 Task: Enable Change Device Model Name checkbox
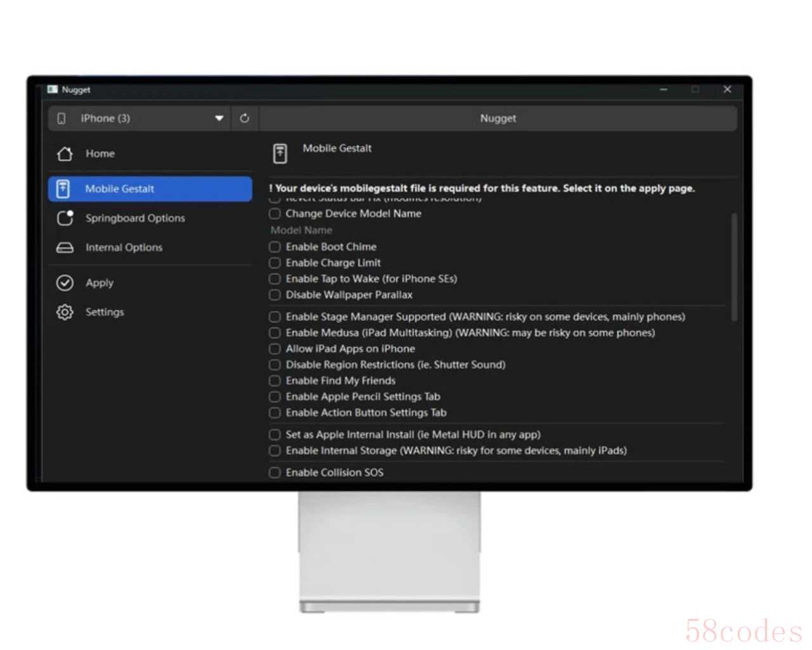pos(275,214)
